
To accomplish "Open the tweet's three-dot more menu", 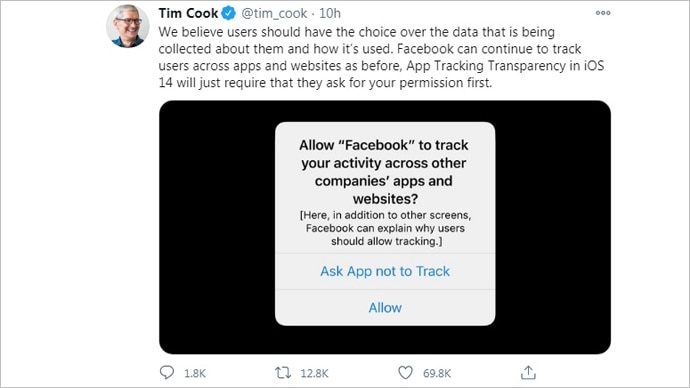I will tap(603, 13).
